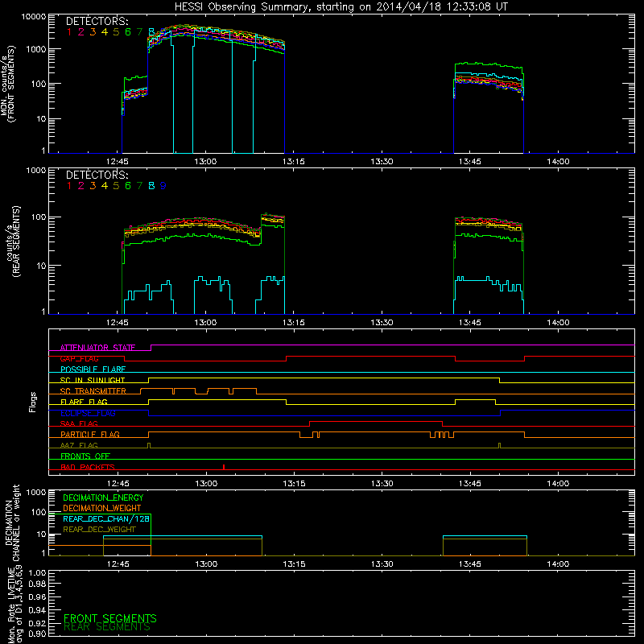The image size is (644, 644).
Task: Click 14:00 time label under front segments plot
Action: [558, 162]
